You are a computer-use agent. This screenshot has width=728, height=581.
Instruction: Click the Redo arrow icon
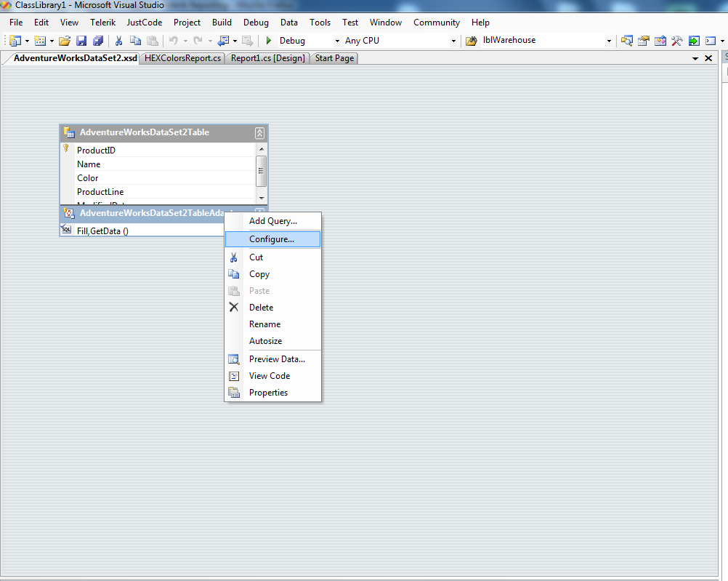(x=198, y=41)
